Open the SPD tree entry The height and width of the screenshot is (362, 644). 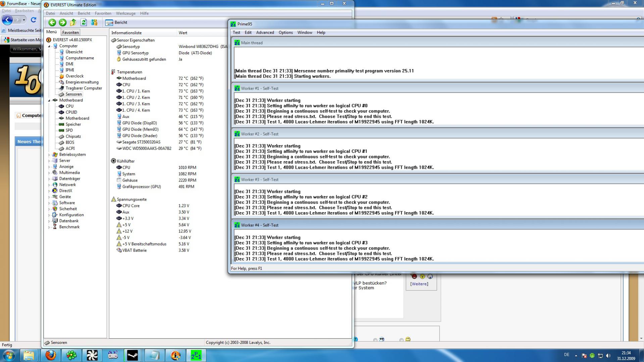tap(69, 131)
